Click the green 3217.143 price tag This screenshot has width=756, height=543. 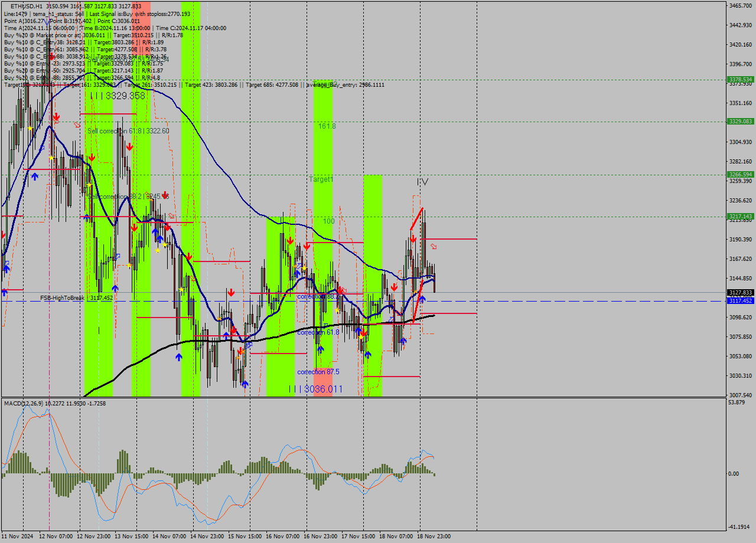pyautogui.click(x=741, y=217)
